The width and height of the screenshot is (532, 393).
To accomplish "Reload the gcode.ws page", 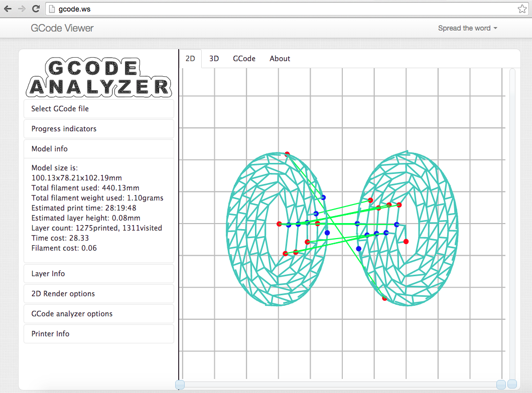I will pyautogui.click(x=36, y=9).
